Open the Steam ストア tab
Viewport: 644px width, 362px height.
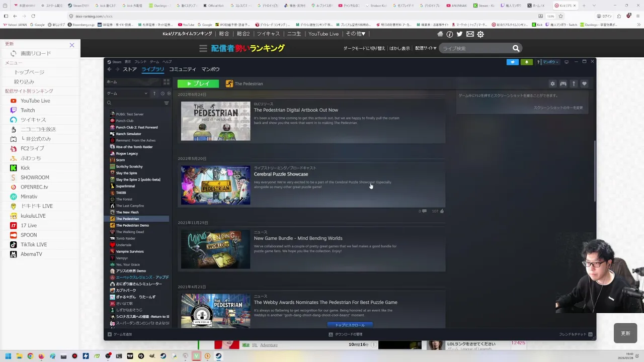pyautogui.click(x=130, y=69)
